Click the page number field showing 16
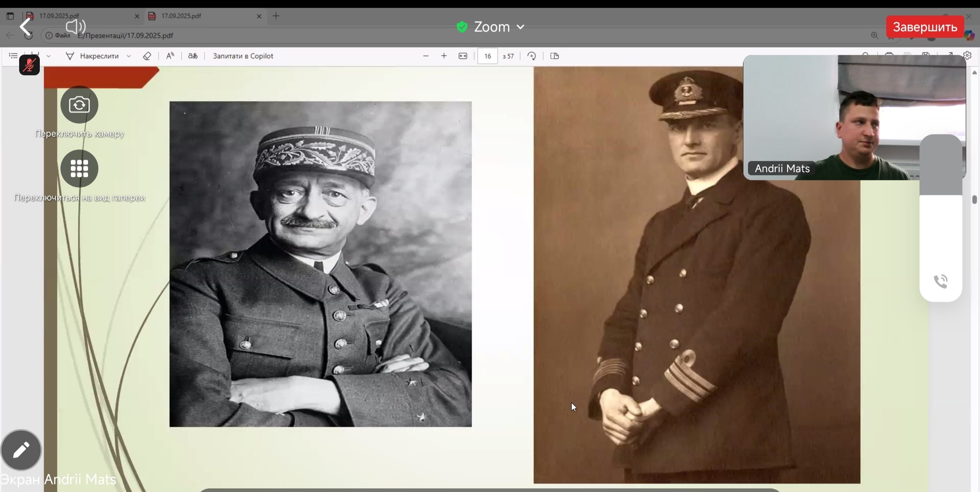980x492 pixels. coord(487,56)
